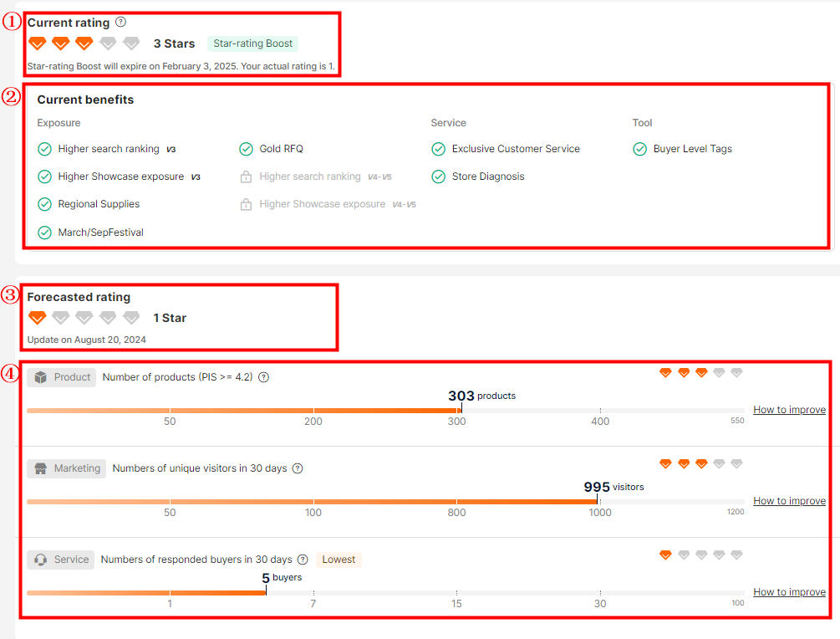
Task: Click the Product box icon
Action: (x=41, y=377)
